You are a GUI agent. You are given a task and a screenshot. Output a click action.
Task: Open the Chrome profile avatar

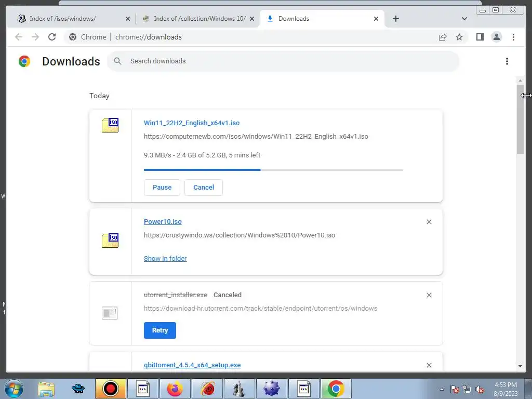point(496,37)
